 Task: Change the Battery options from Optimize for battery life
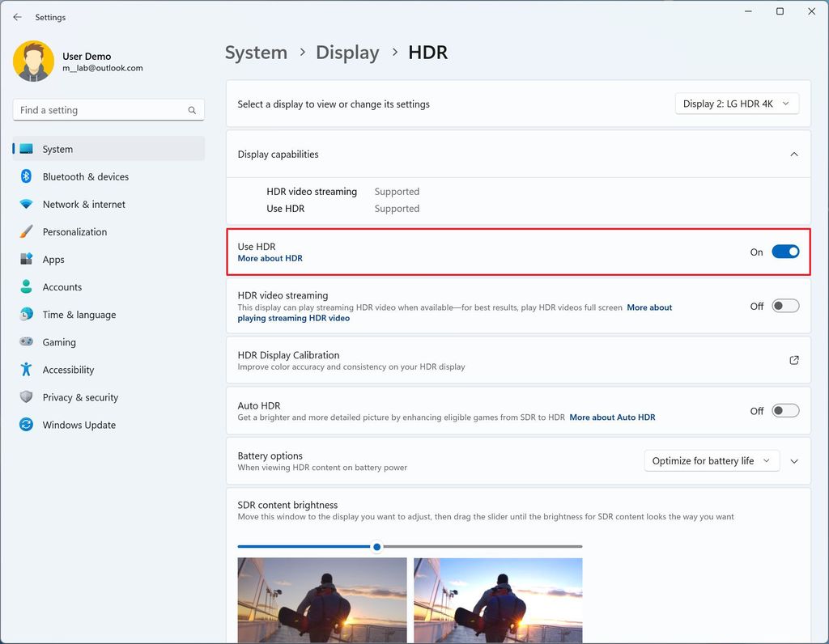pos(711,460)
